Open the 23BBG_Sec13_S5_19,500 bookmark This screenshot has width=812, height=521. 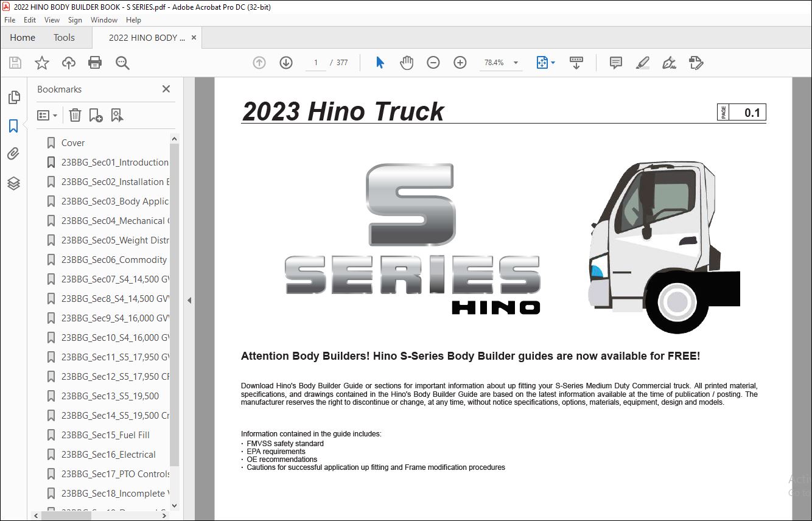click(110, 396)
